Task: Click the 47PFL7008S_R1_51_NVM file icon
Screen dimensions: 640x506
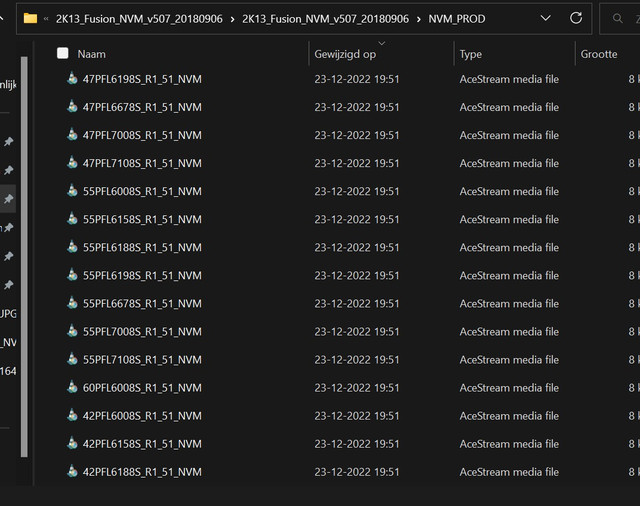Action: [72, 135]
